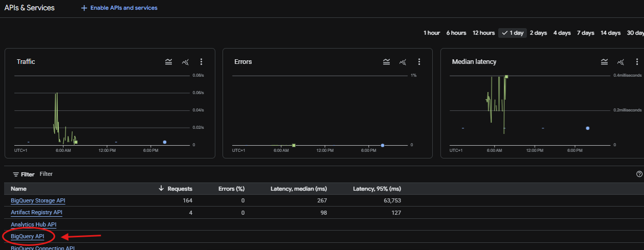Select the 14 days time range
Screen dimensions: 644x250
click(x=611, y=33)
